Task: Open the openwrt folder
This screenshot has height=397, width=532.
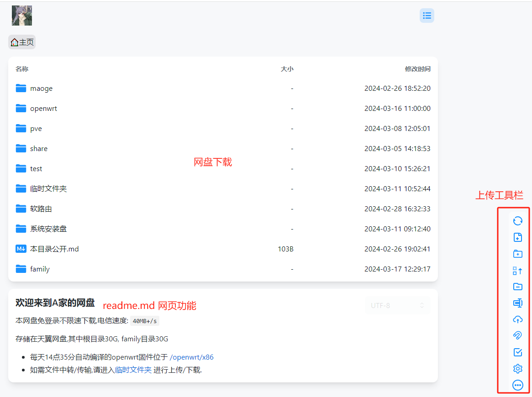Action: click(x=44, y=108)
